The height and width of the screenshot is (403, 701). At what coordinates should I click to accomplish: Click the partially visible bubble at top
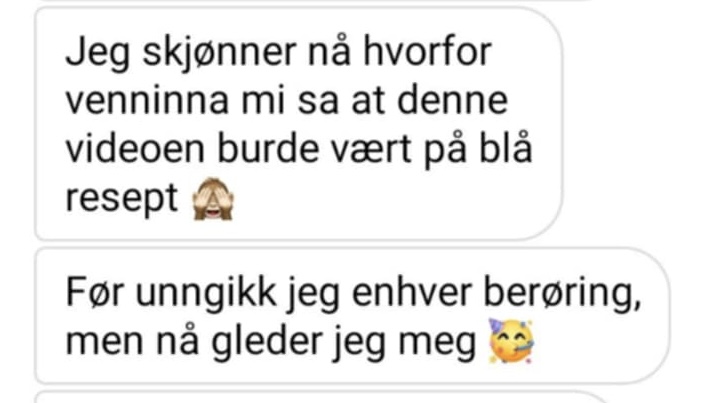pyautogui.click(x=313, y=1)
